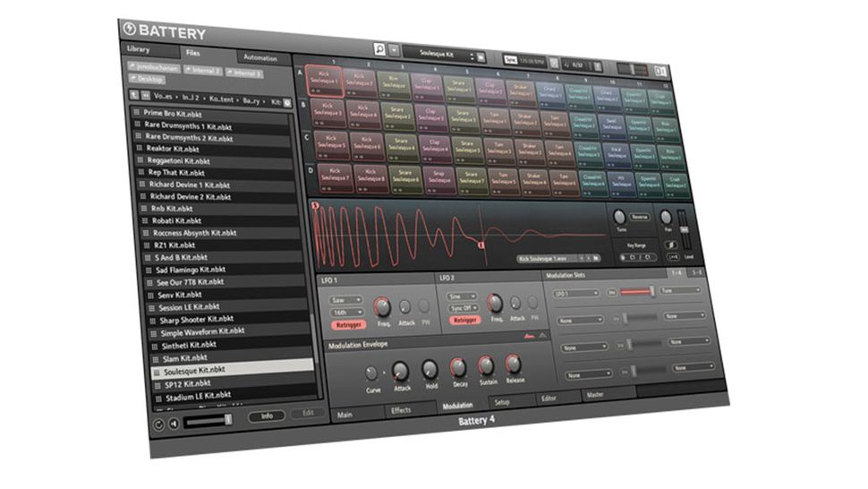Select the Kick Soulesque 7 cell in row D
Screen dimensions: 868x489
pyautogui.click(x=336, y=178)
